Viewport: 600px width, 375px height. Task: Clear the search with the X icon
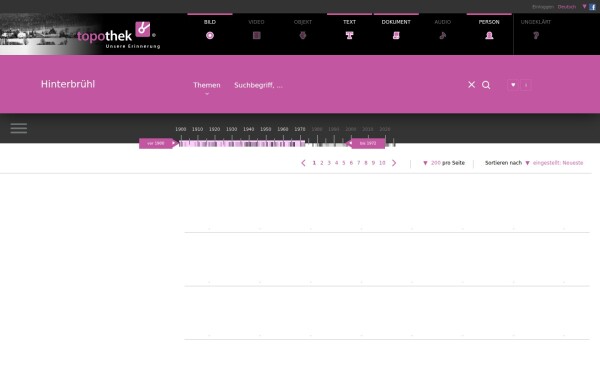(x=471, y=85)
